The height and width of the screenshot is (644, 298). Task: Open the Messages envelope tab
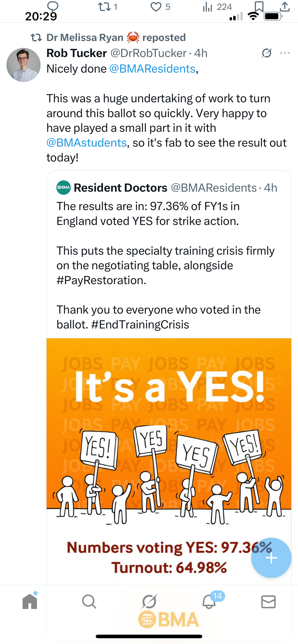coord(268,602)
